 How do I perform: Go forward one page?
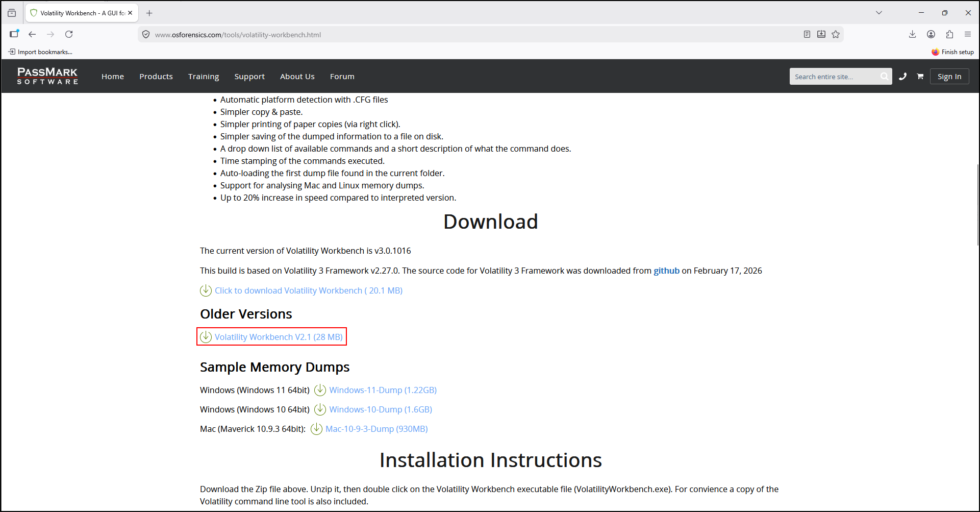click(x=51, y=34)
